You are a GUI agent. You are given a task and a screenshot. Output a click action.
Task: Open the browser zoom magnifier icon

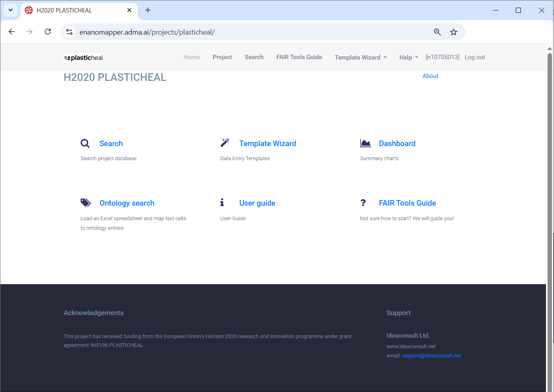coord(437,32)
